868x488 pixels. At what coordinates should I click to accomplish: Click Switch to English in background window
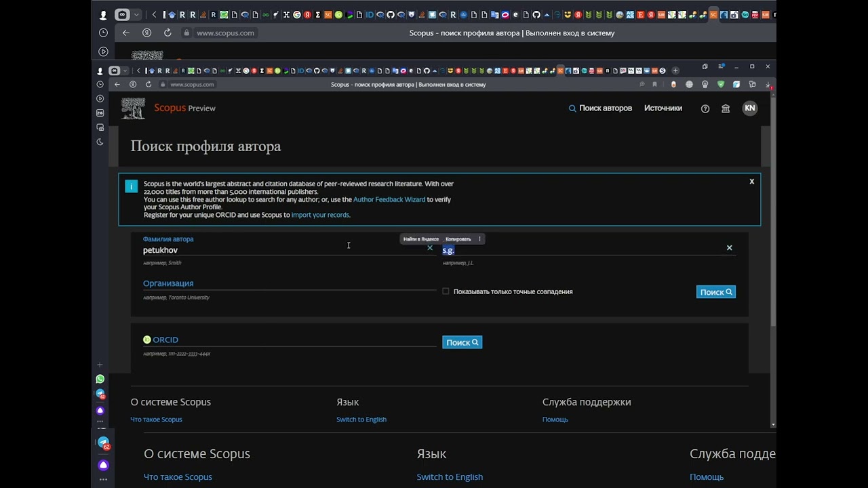pos(450,477)
